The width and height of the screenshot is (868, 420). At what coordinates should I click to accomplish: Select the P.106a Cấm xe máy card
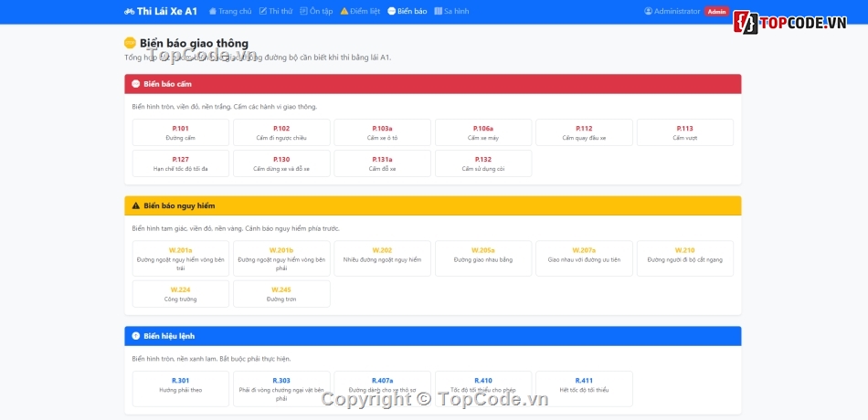(483, 132)
